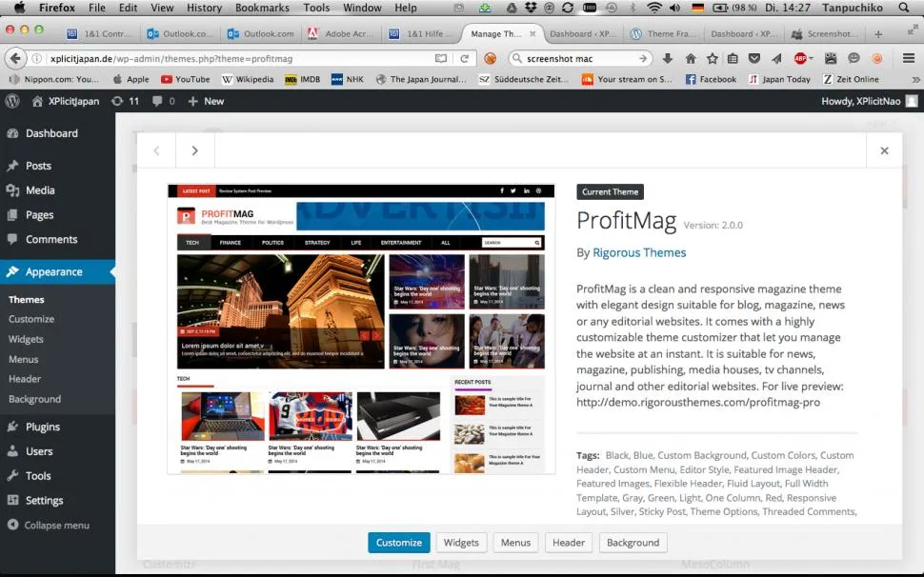Click the volume icon in menu bar
This screenshot has height=577, width=924.
(674, 8)
